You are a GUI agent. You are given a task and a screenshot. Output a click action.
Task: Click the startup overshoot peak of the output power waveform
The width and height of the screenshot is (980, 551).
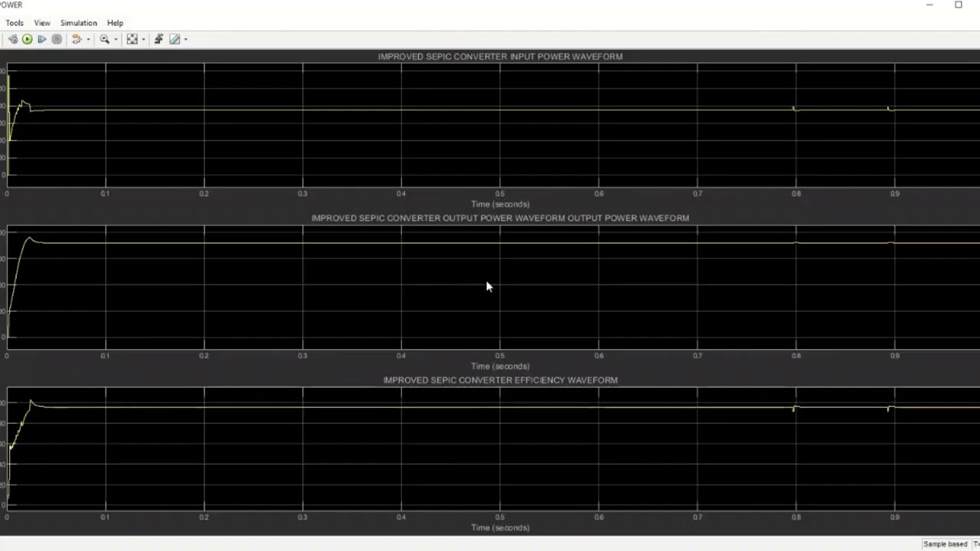pyautogui.click(x=30, y=239)
